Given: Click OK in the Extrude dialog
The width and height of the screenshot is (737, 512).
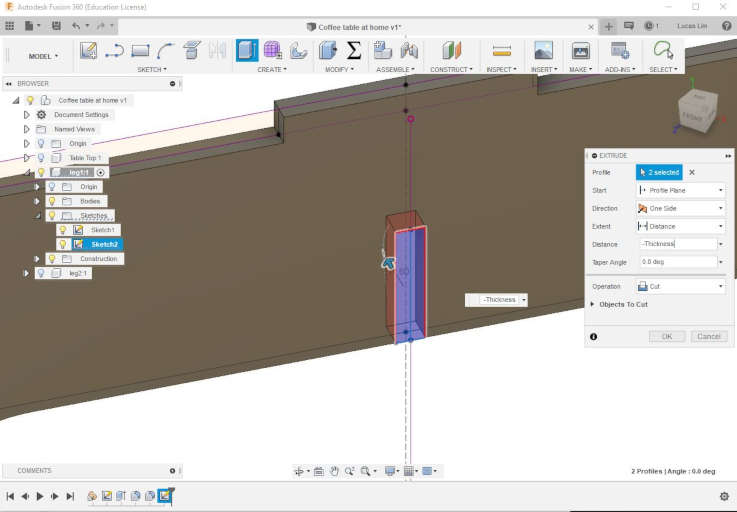Looking at the screenshot, I should 666,336.
